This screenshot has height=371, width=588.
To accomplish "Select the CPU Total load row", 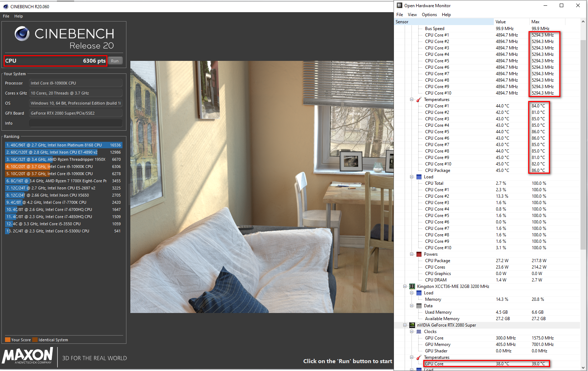I will [x=487, y=183].
